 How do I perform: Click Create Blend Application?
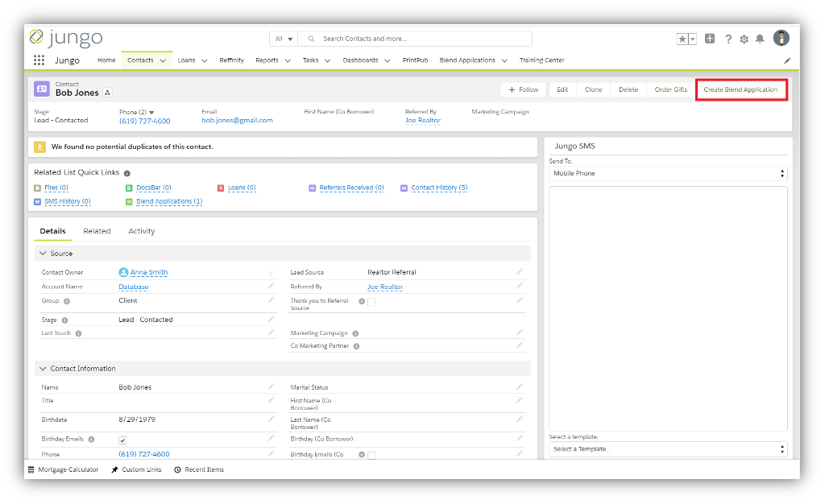point(740,89)
